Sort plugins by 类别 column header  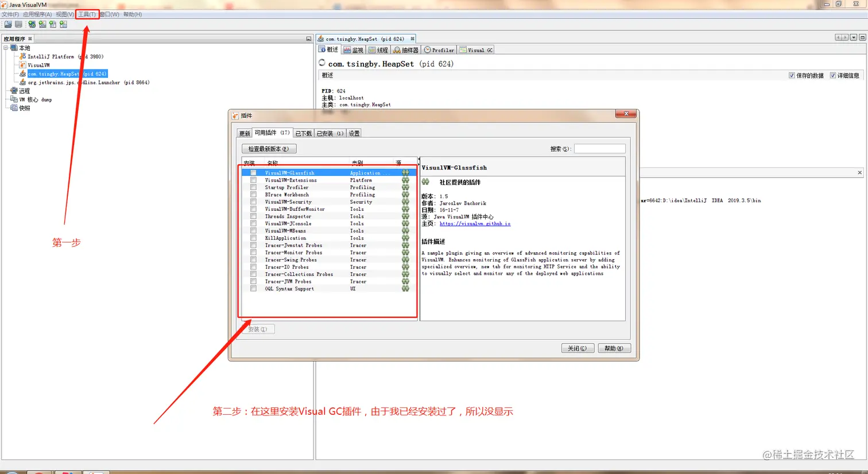[371, 163]
